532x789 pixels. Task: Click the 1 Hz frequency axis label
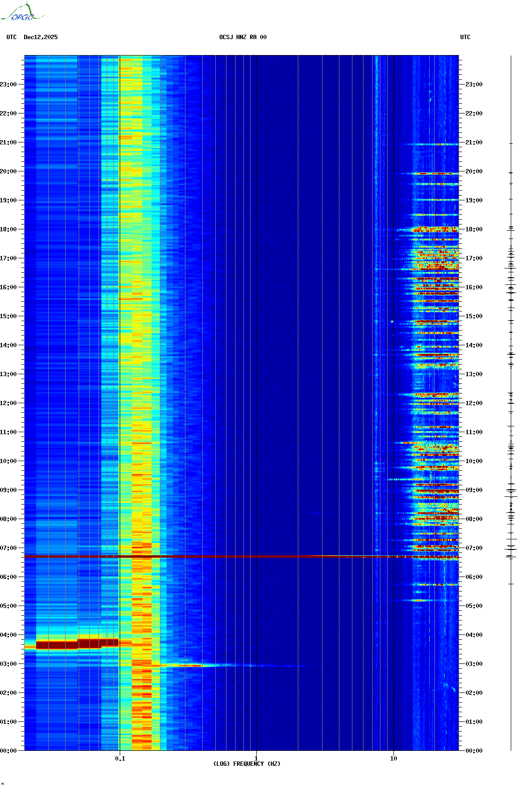(256, 758)
